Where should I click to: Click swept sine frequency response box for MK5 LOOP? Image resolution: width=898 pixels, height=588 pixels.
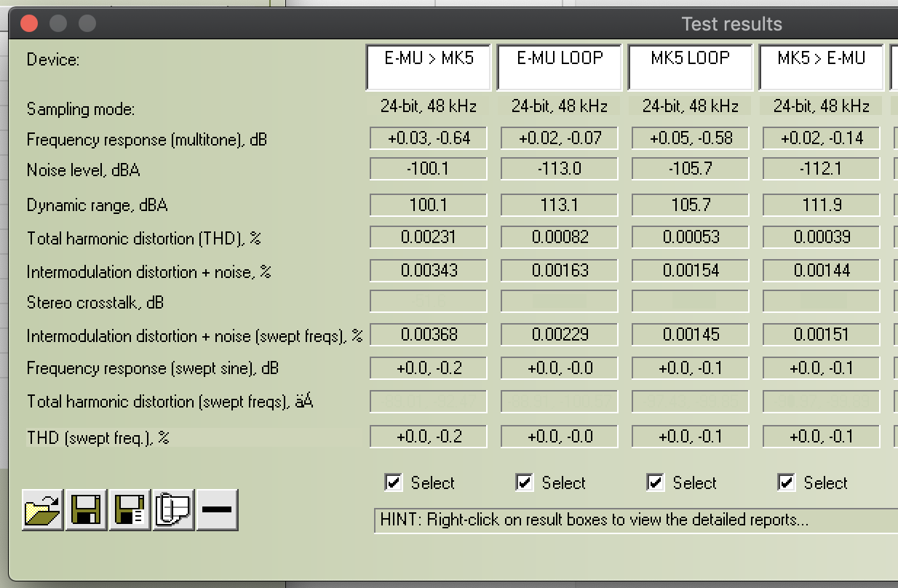[691, 368]
